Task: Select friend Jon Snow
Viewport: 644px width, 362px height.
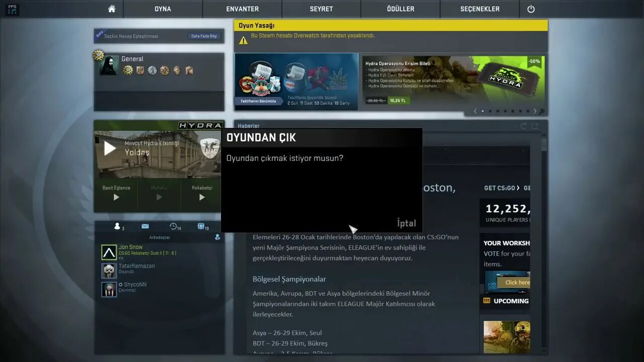Action: (x=160, y=252)
